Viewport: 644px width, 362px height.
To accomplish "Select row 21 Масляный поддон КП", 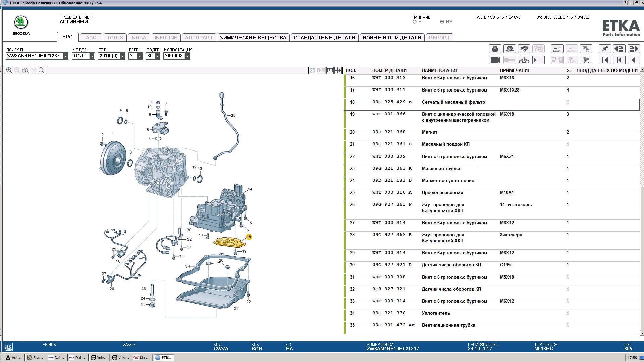I will (x=445, y=144).
